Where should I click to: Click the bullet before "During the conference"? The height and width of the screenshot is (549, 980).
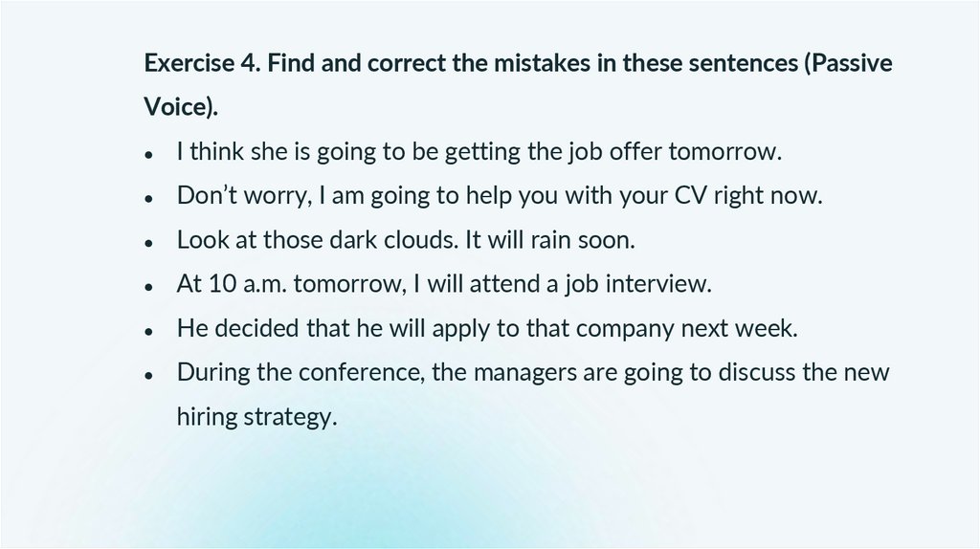149,374
